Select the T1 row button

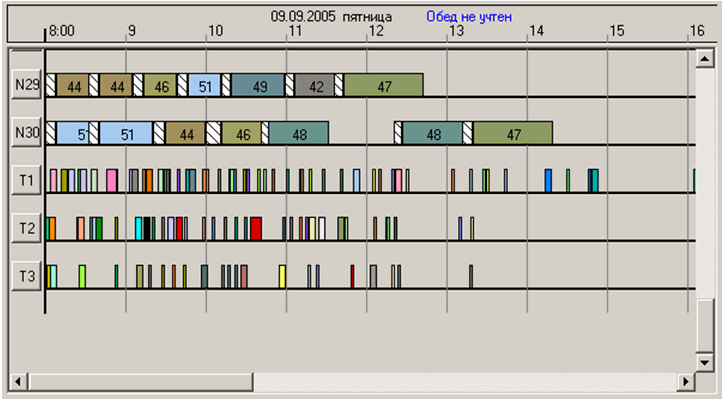click(27, 180)
